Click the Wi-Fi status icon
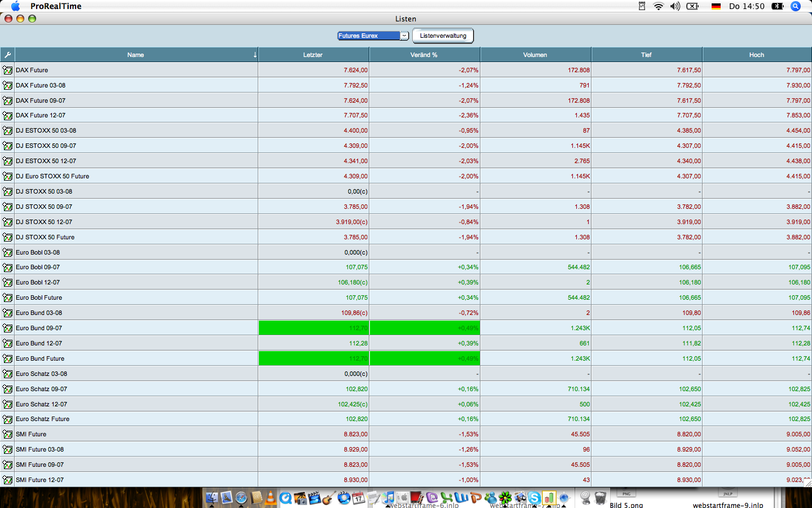The image size is (812, 508). [658, 6]
